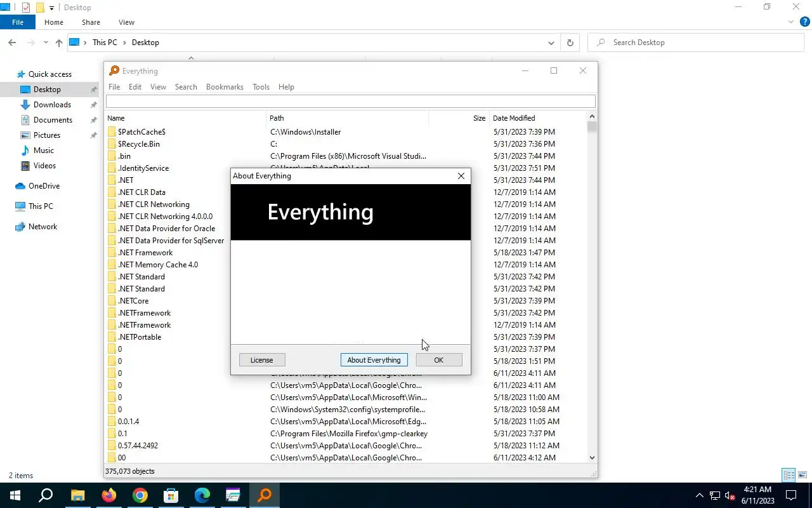Select the .NETPortable folder icon
Image resolution: width=812 pixels, height=508 pixels.
coord(112,337)
